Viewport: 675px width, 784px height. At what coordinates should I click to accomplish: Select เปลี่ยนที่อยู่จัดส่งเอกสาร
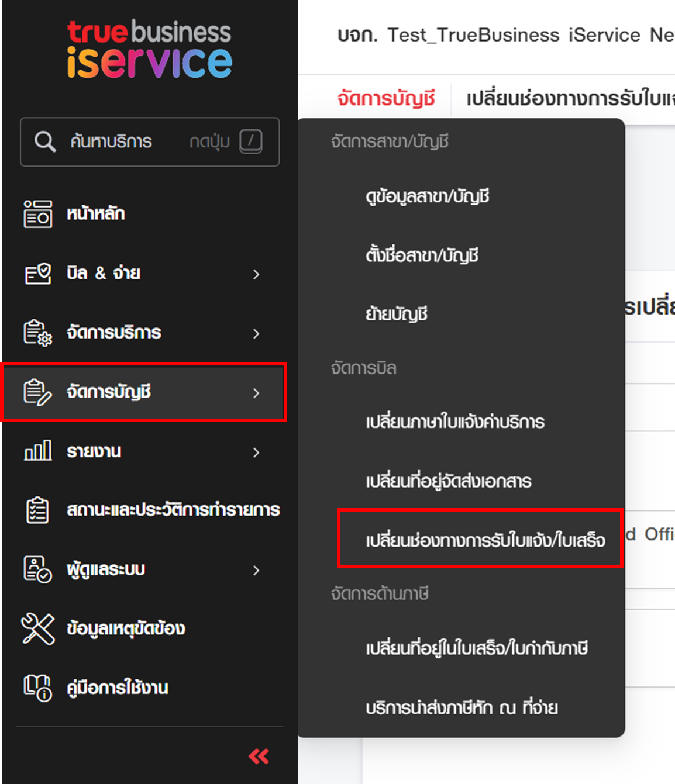pyautogui.click(x=449, y=481)
